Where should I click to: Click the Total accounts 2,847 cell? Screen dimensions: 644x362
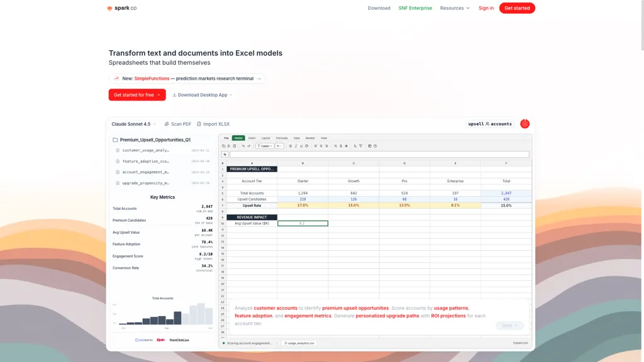(x=506, y=193)
